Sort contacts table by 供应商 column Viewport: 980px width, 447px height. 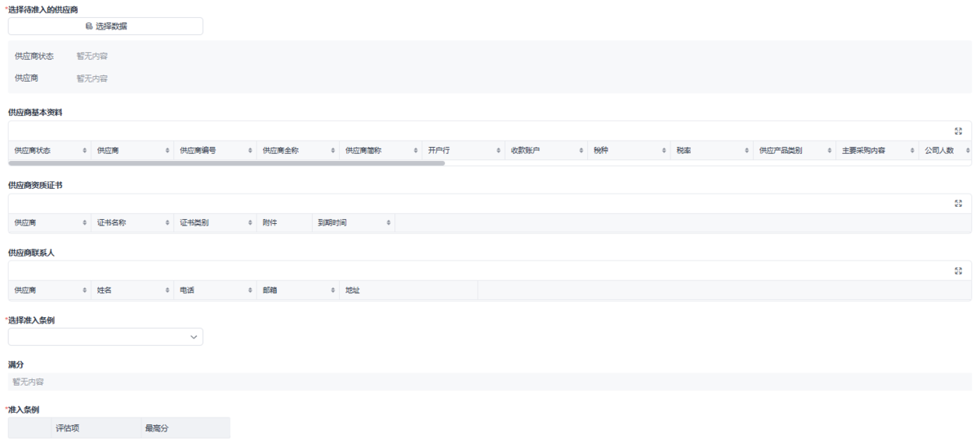[84, 290]
